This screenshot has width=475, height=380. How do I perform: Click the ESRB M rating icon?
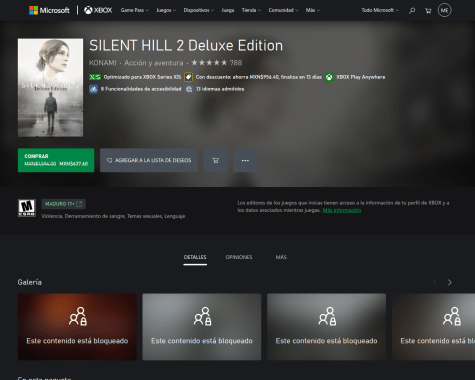pyautogui.click(x=27, y=208)
